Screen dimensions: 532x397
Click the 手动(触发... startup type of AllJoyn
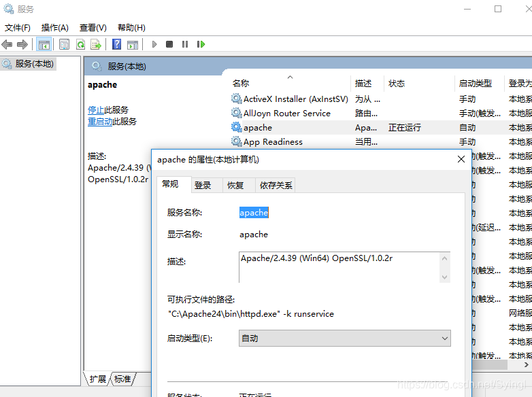480,114
